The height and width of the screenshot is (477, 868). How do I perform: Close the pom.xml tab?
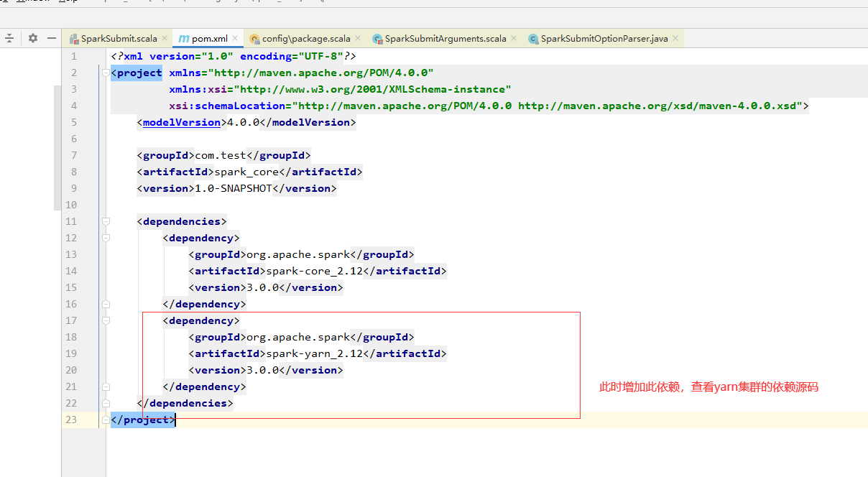(x=235, y=39)
